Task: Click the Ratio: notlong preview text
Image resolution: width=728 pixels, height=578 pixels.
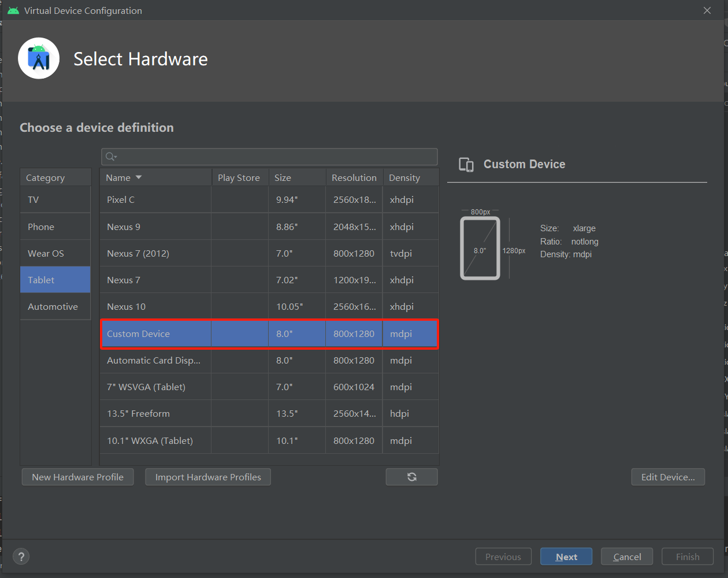Action: [569, 242]
